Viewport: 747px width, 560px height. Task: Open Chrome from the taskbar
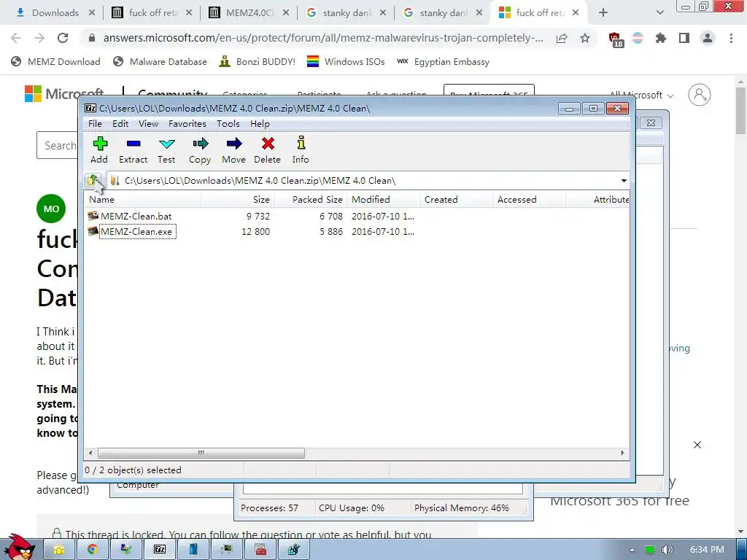click(93, 550)
